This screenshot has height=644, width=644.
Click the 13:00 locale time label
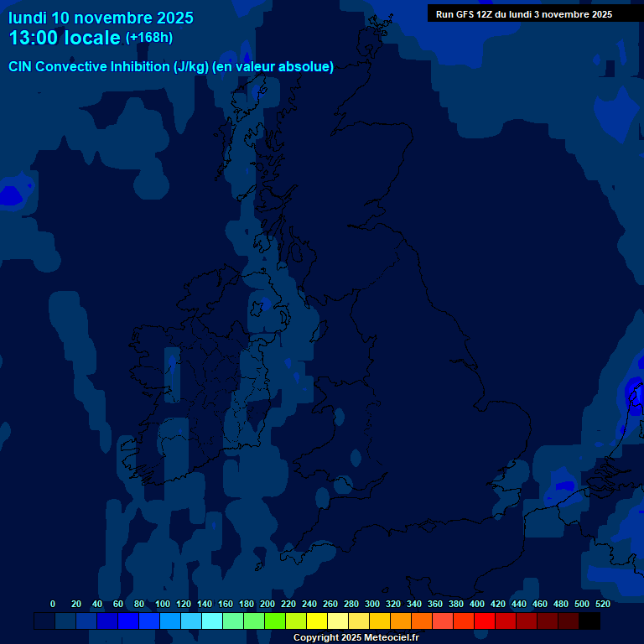coord(65,38)
